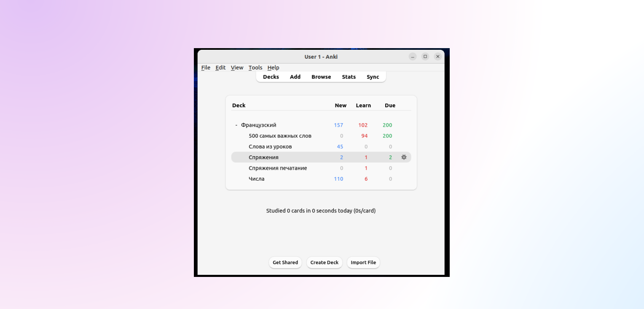Open the Help menu
This screenshot has height=309, width=644.
(273, 68)
